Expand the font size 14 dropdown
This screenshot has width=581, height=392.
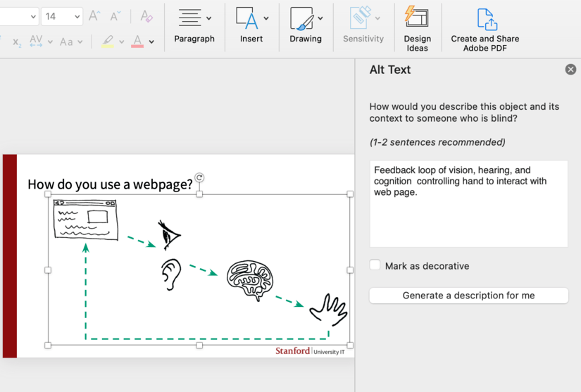(77, 17)
